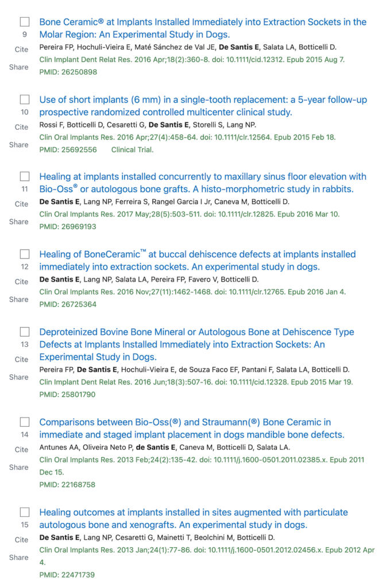Tick the checkbox for result 15
The width and height of the screenshot is (382, 588).
(x=25, y=512)
